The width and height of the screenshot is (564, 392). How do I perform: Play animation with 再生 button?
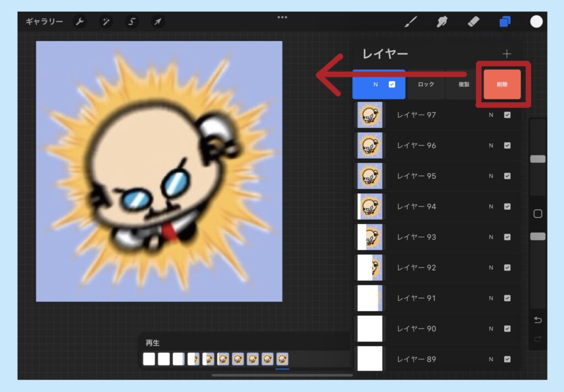point(153,343)
